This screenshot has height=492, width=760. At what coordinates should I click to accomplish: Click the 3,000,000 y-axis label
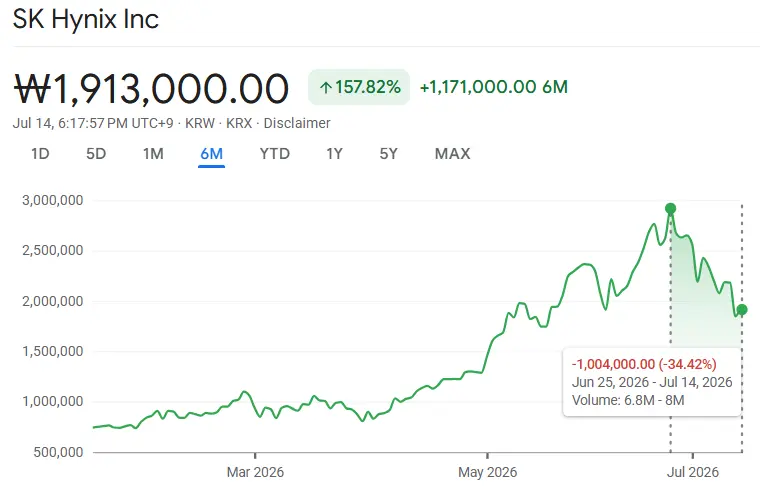pos(52,200)
